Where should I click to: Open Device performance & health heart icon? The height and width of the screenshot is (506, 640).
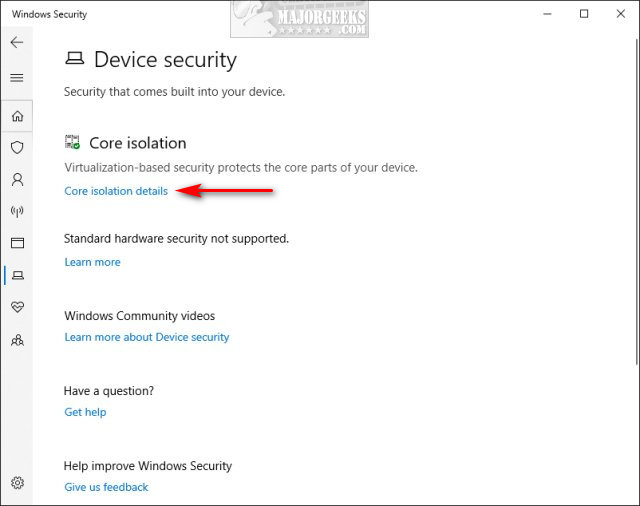coord(16,307)
